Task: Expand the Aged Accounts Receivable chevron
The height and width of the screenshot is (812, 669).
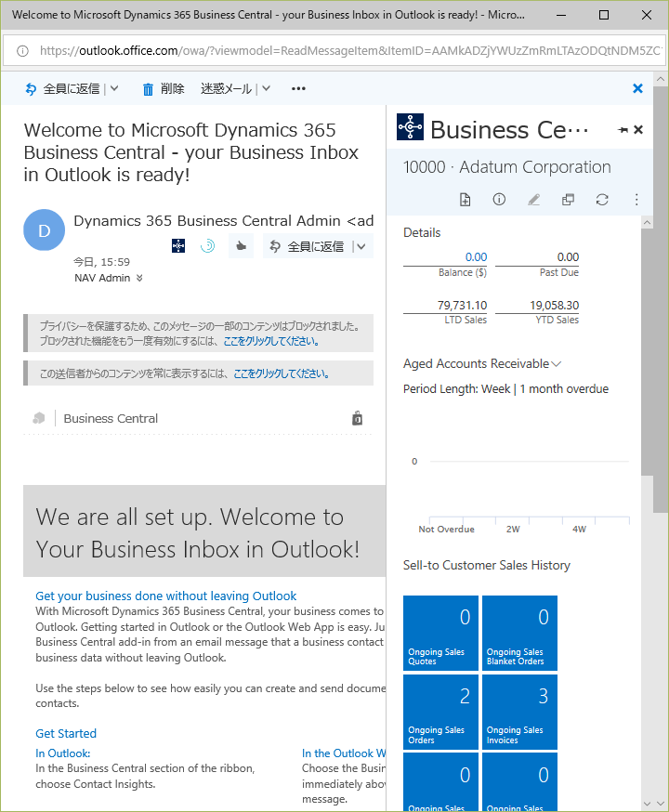Action: tap(557, 364)
